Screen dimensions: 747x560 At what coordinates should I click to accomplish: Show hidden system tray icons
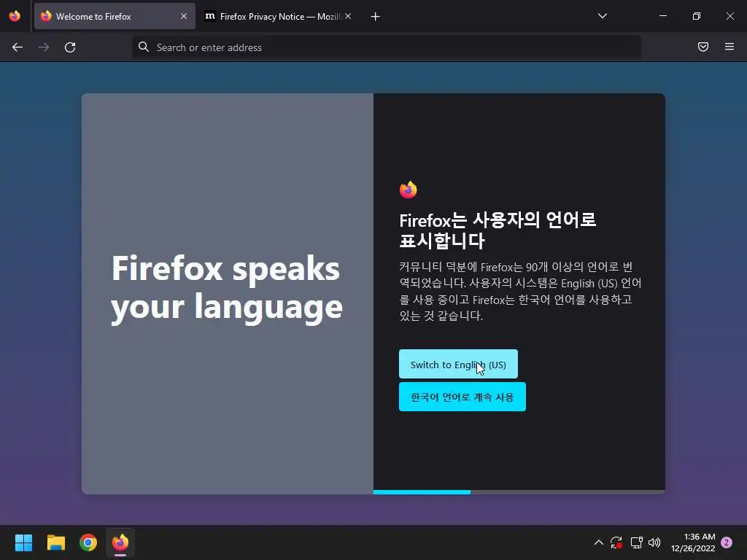599,542
